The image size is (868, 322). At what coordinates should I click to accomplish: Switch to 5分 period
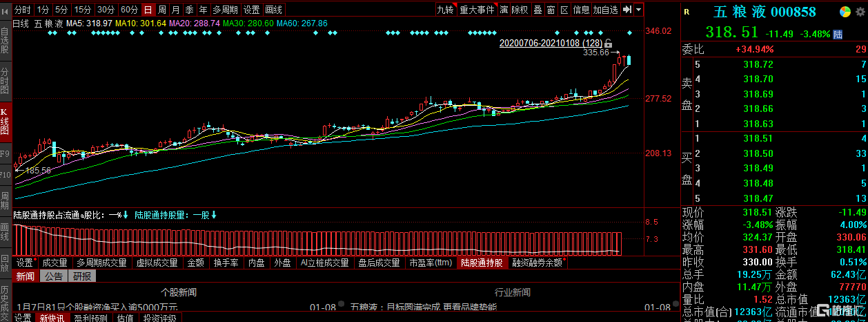(x=62, y=10)
